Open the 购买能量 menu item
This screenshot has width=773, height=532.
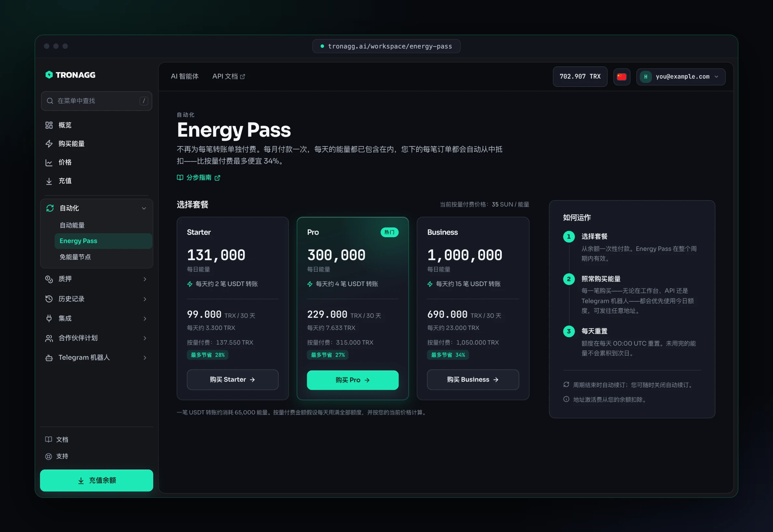(97, 144)
